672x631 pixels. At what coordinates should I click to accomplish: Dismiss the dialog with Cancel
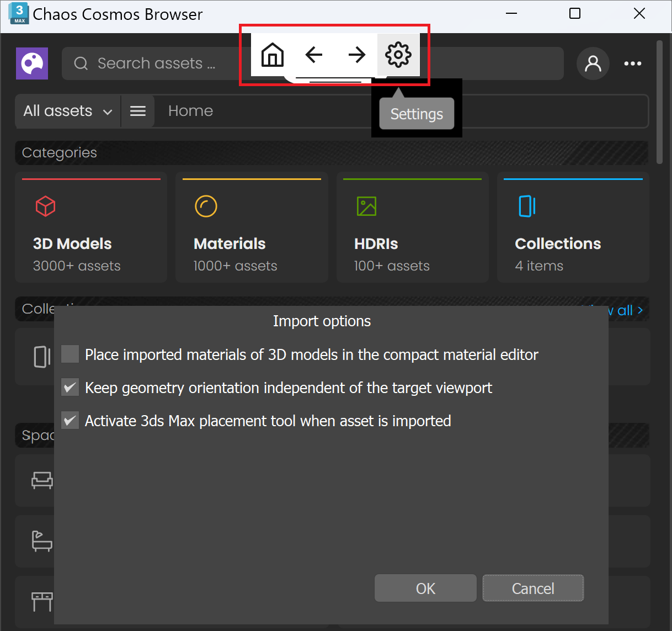(532, 588)
